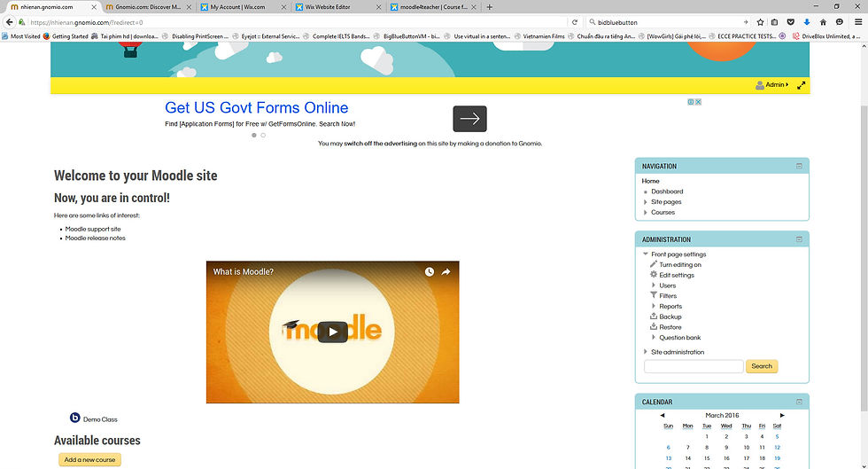The height and width of the screenshot is (469, 868).
Task: Select the first ad carousel dot
Action: (x=254, y=136)
